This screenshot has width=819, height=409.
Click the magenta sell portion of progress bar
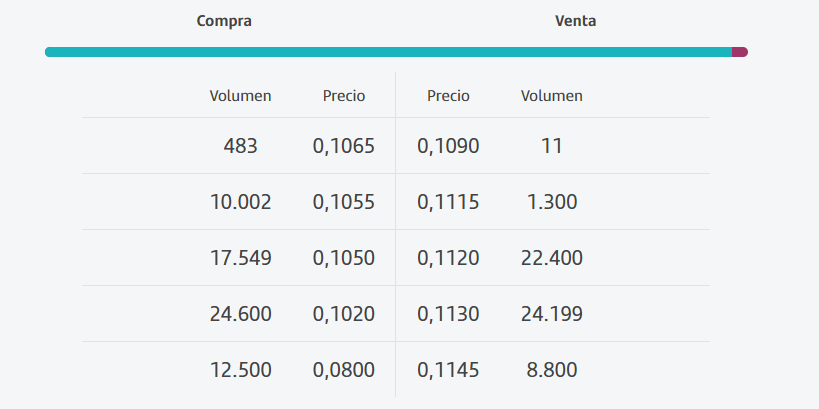click(x=740, y=52)
